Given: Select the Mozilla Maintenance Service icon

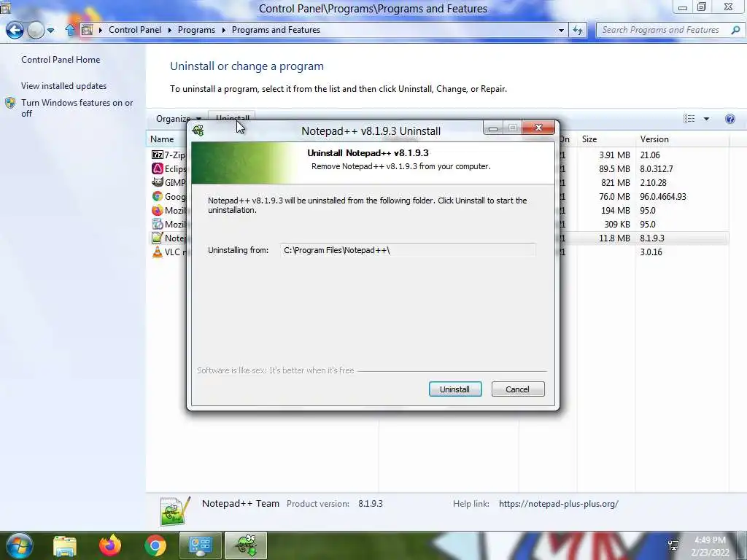Looking at the screenshot, I should pyautogui.click(x=158, y=224).
